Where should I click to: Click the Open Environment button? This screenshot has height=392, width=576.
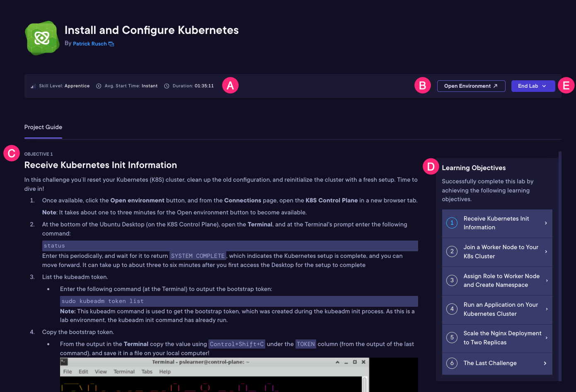tap(471, 86)
